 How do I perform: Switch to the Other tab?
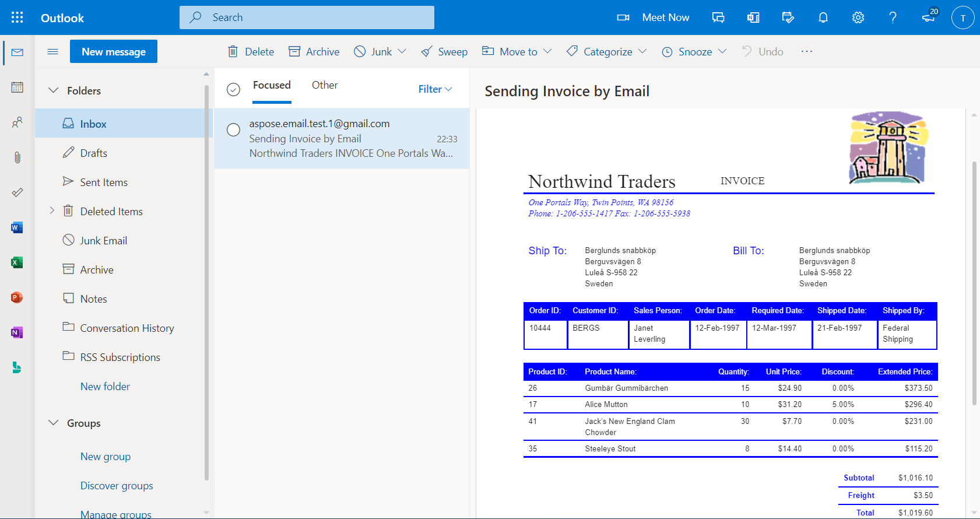tap(325, 85)
